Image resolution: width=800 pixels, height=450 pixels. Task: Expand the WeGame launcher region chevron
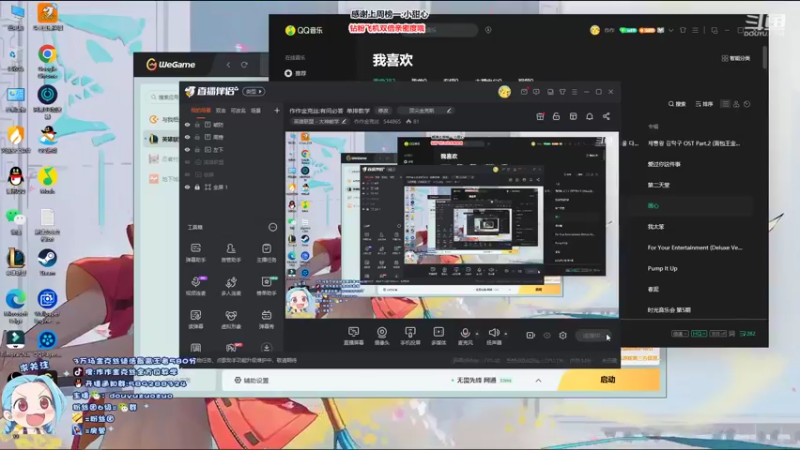tap(538, 381)
